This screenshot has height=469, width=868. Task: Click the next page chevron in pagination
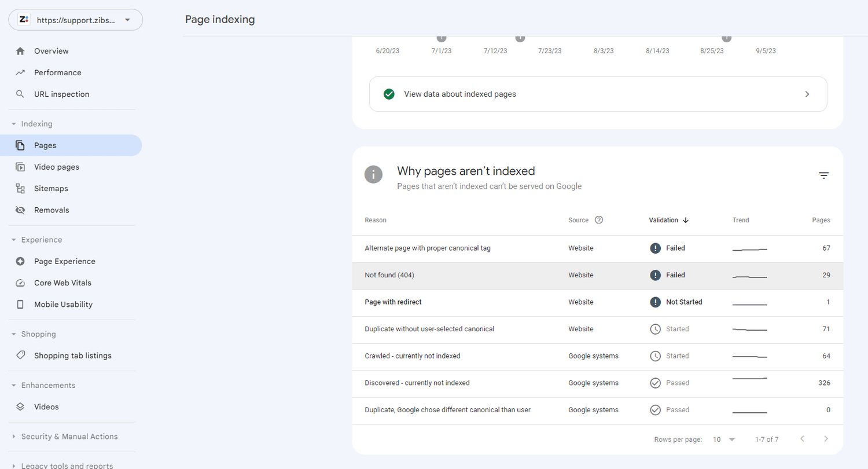click(x=826, y=439)
